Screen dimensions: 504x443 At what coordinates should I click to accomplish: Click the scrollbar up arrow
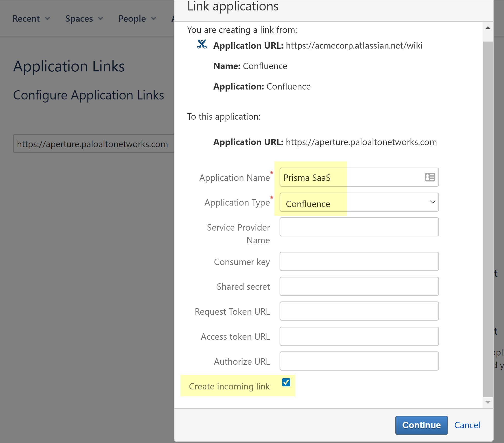coord(487,27)
